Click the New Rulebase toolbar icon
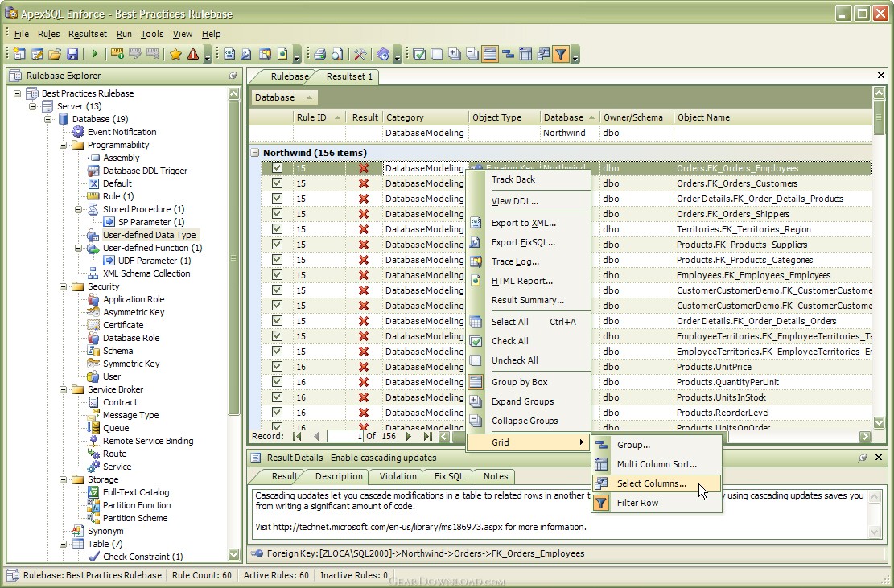Viewport: 894px width, 588px height. (19, 54)
